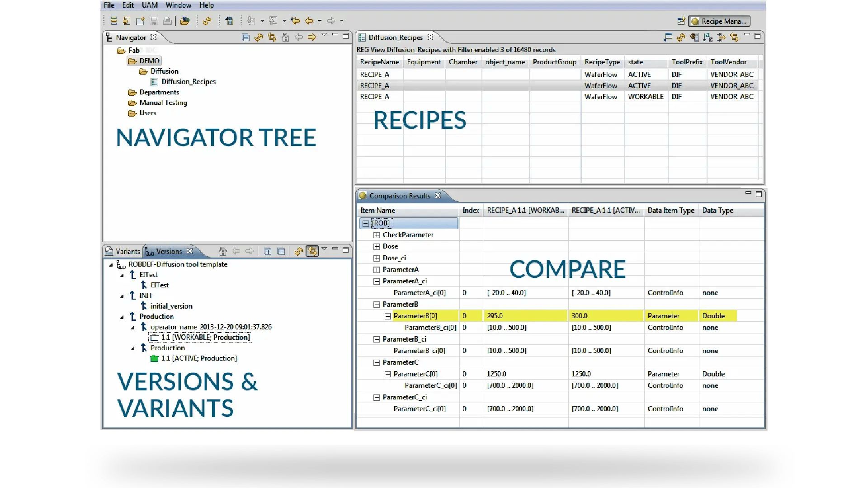868x488 pixels.
Task: Click the Home icon in the Navigator toolbar
Action: pos(285,37)
